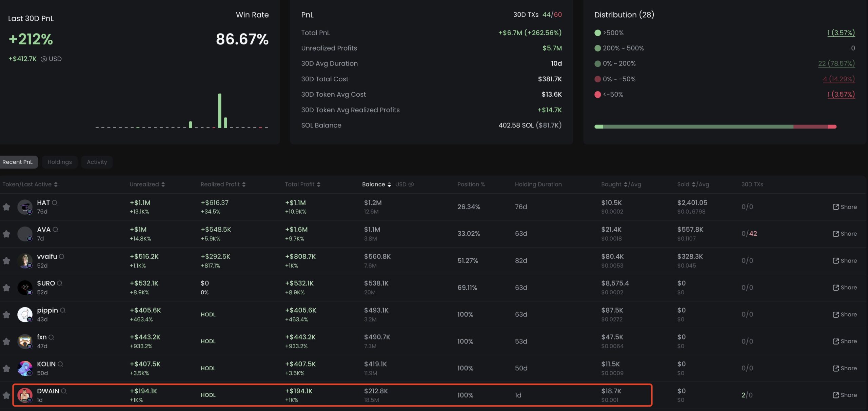Sort by the Total Profit column
This screenshot has height=411, width=868.
[x=318, y=184]
